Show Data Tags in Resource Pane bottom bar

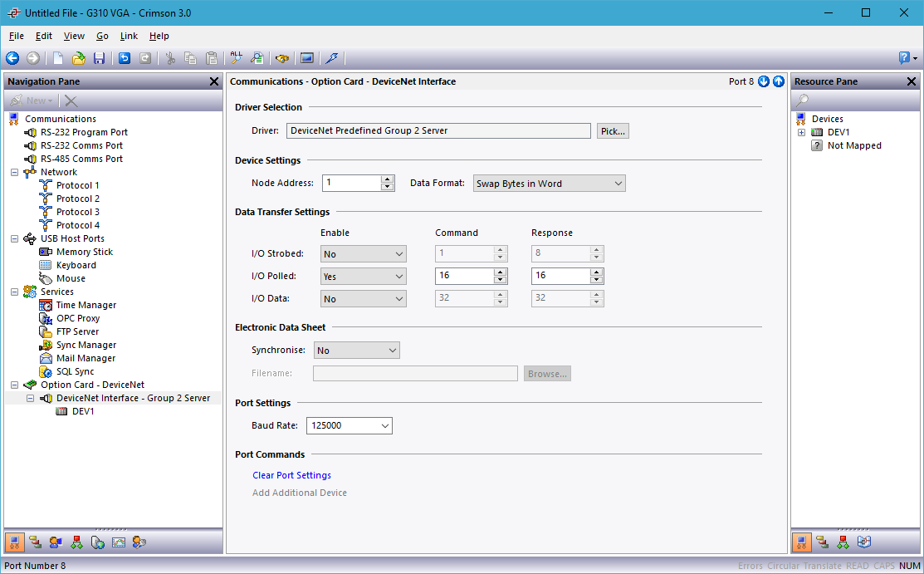pos(822,542)
